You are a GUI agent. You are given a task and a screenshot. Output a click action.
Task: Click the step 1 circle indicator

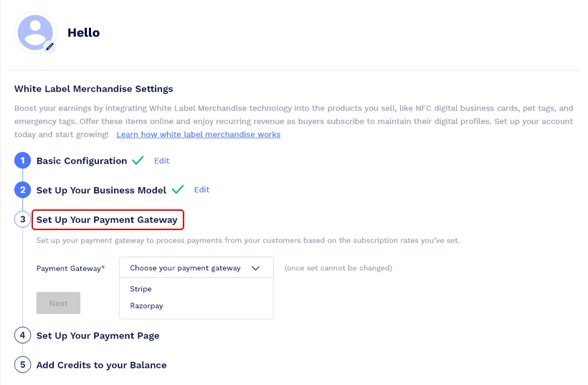coord(22,161)
